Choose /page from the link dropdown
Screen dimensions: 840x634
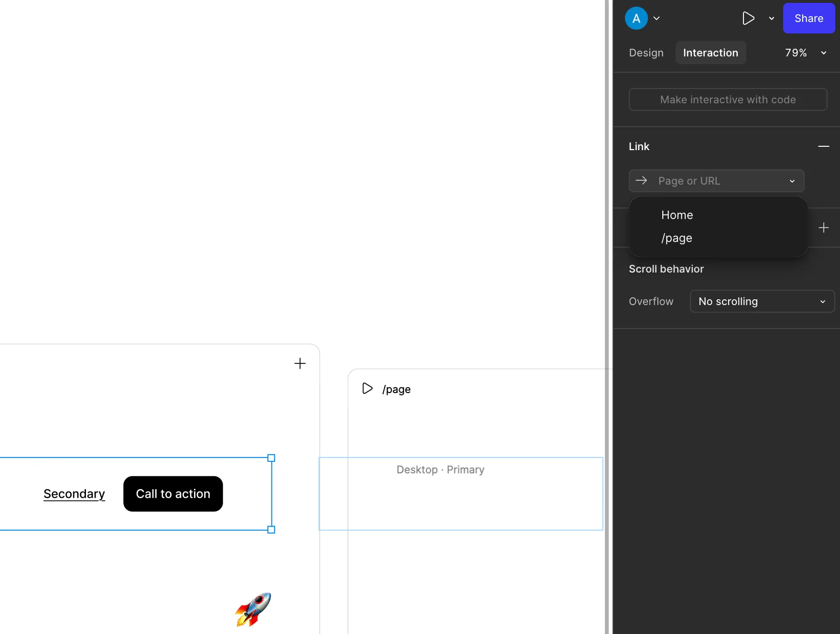tap(718, 238)
